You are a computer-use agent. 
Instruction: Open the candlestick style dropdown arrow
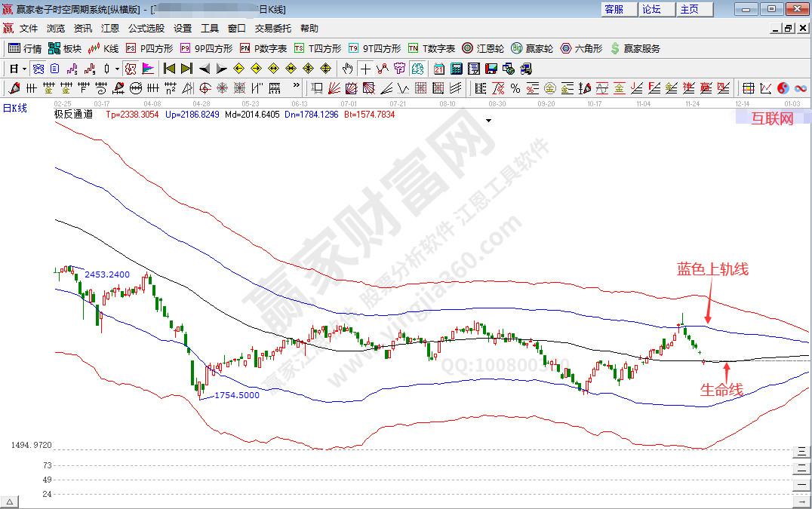(x=117, y=69)
